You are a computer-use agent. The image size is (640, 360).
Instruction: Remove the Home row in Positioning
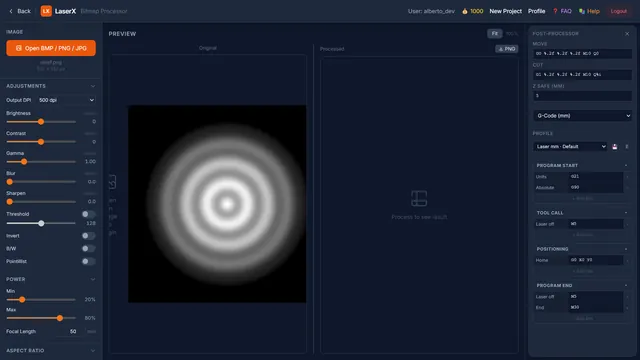point(627,260)
